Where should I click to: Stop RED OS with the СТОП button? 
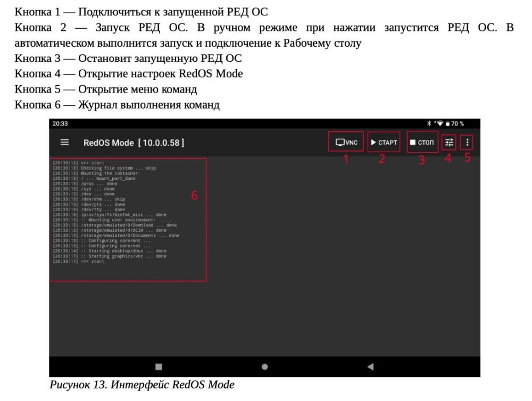(x=422, y=142)
